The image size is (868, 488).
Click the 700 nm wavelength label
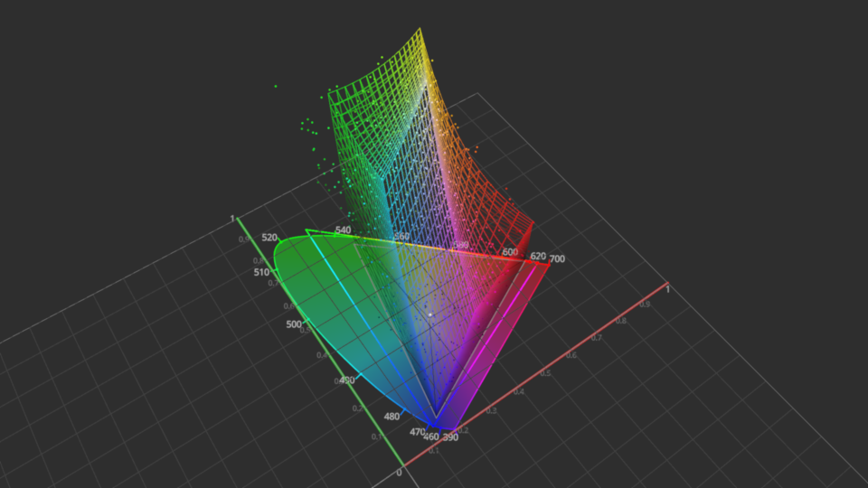click(557, 259)
